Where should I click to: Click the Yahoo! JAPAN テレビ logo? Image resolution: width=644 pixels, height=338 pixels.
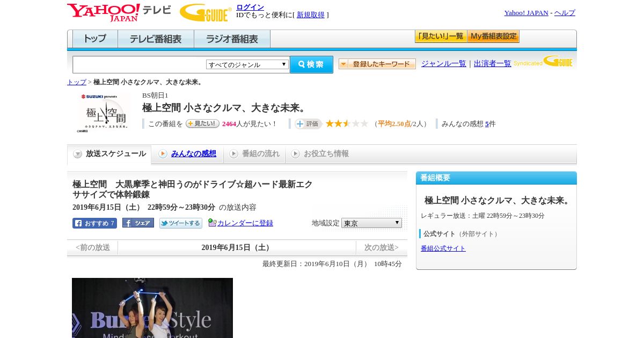click(119, 12)
